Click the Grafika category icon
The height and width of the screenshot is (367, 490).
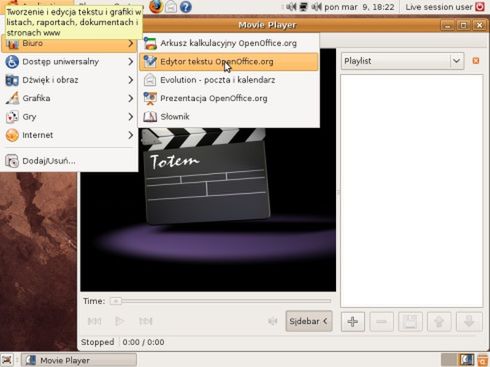(x=12, y=98)
